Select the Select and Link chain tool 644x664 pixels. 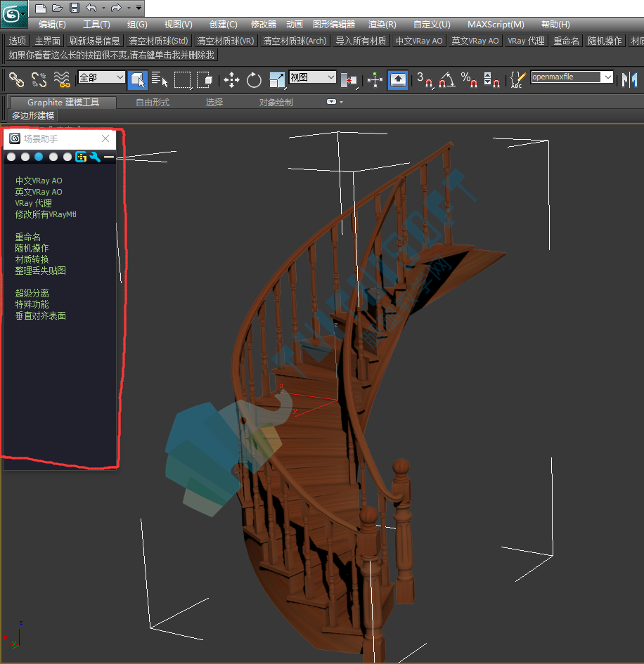(17, 79)
